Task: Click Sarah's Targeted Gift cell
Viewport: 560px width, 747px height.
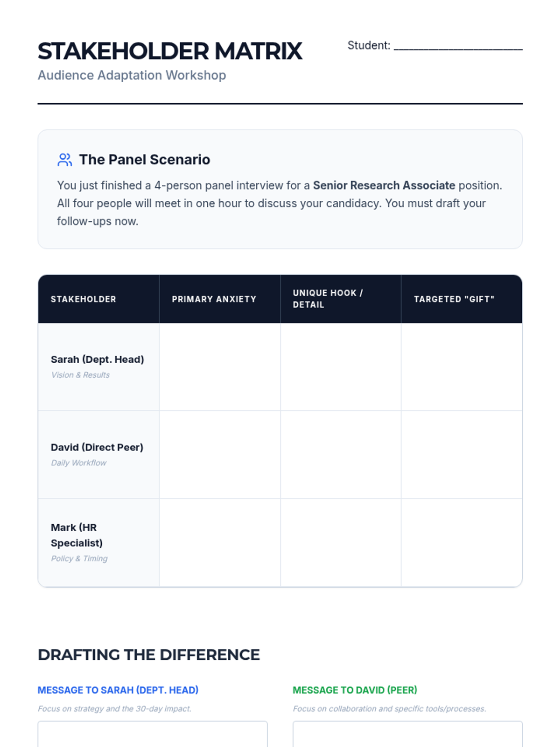Action: pyautogui.click(x=462, y=367)
